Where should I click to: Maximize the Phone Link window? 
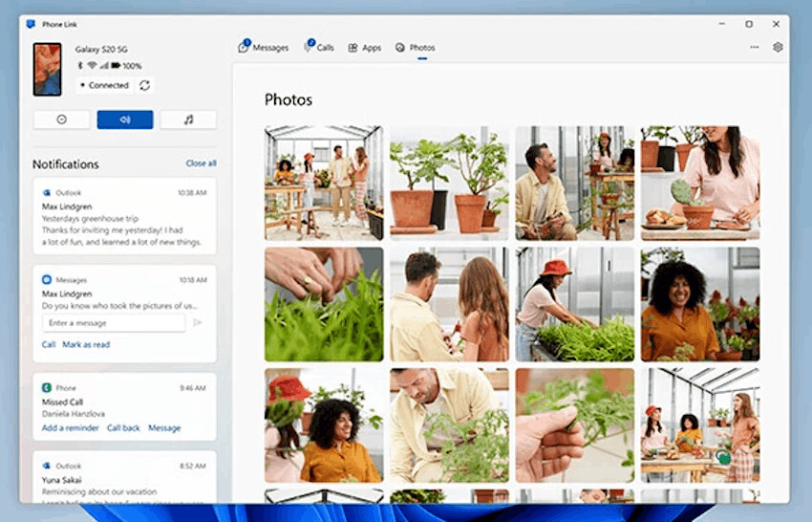point(749,24)
